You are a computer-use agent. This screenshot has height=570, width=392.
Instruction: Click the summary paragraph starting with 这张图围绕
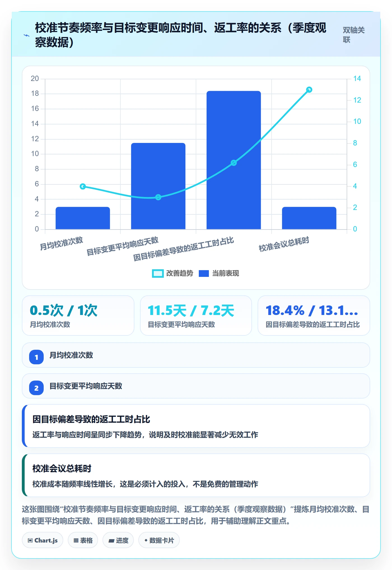point(196,515)
